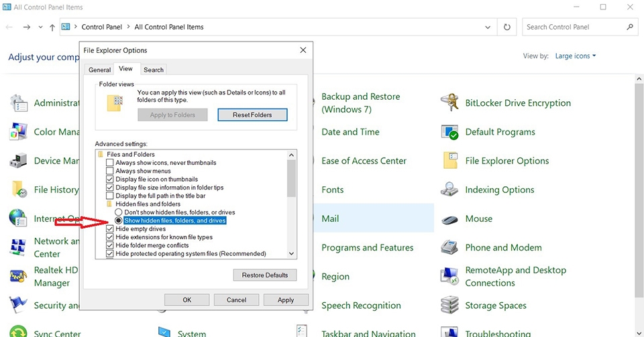
Task: Click the Restore Defaults button
Action: point(265,275)
